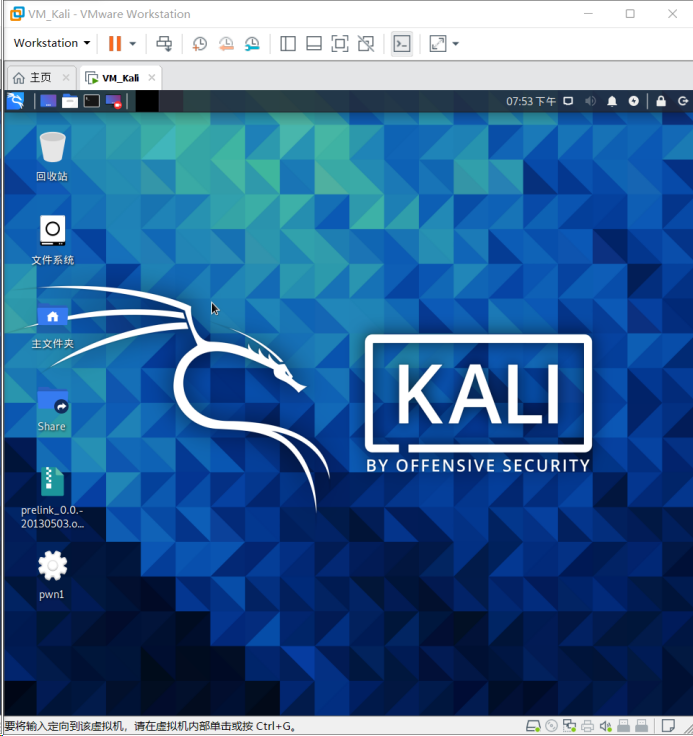
Task: Take a snapshot of the VM
Action: pyautogui.click(x=200, y=44)
